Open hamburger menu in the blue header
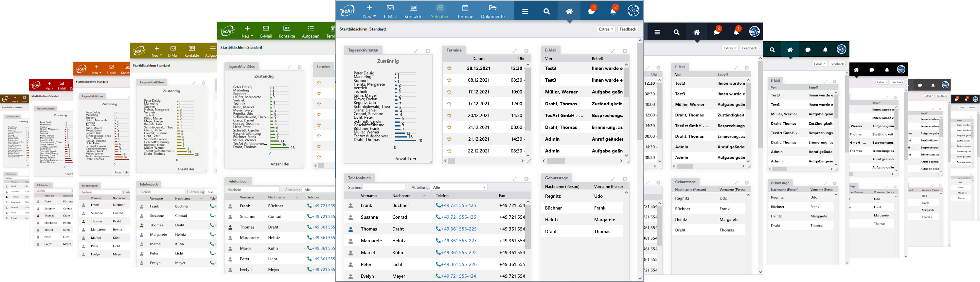Screen dimensions: 980x282 [x=525, y=11]
